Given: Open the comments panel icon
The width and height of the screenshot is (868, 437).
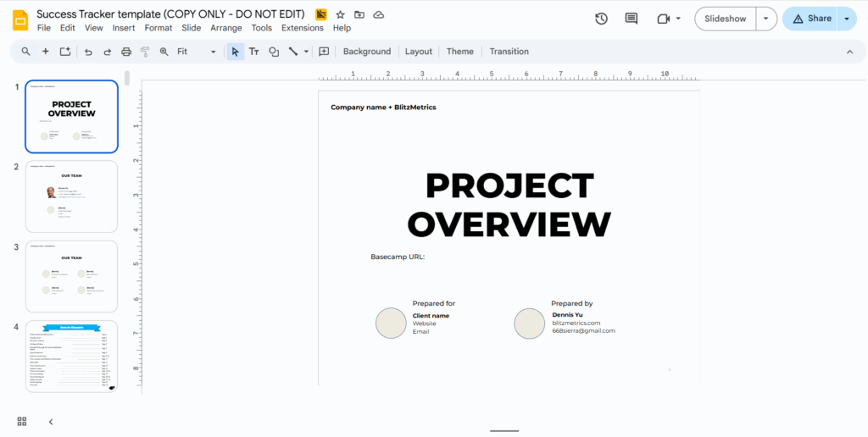Looking at the screenshot, I should click(631, 19).
